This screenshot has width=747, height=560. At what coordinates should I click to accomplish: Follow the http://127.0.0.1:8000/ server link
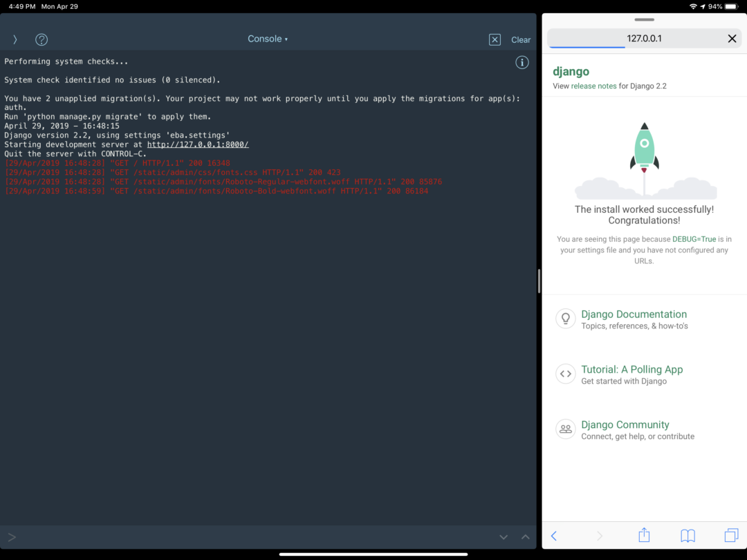pos(197,144)
